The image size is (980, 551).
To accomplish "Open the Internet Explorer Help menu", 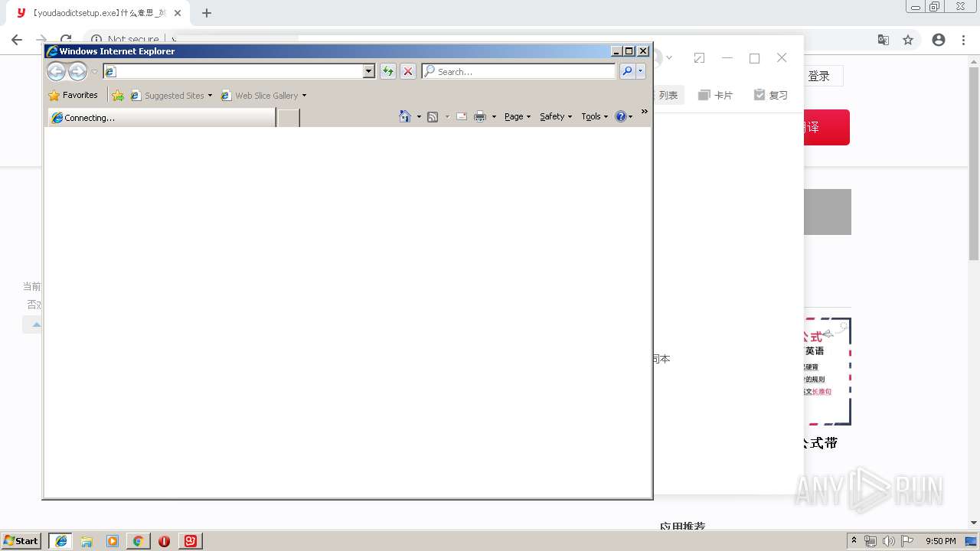I will [624, 116].
